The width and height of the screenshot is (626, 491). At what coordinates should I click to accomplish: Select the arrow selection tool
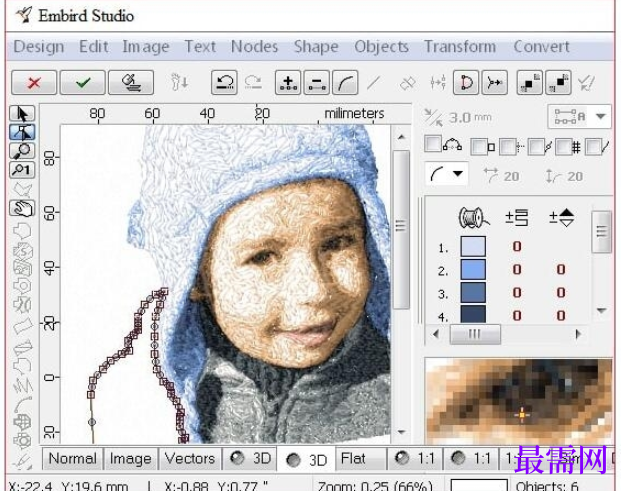tap(22, 114)
